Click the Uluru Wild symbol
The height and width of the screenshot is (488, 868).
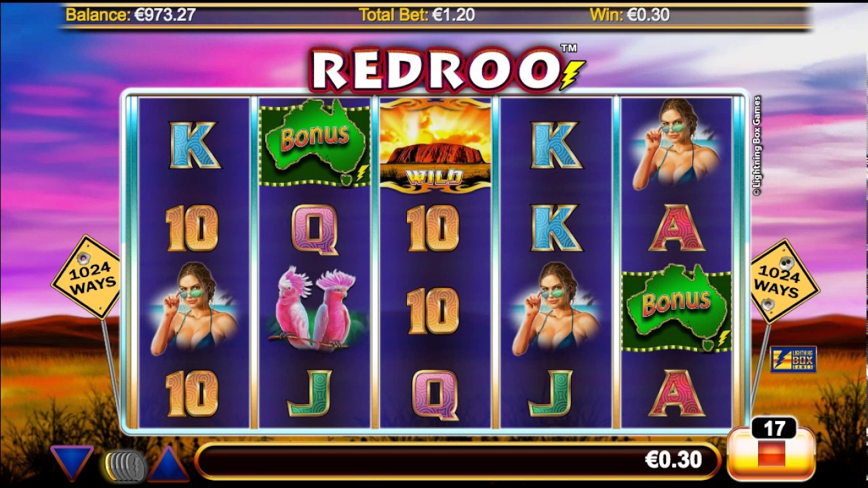click(x=435, y=145)
